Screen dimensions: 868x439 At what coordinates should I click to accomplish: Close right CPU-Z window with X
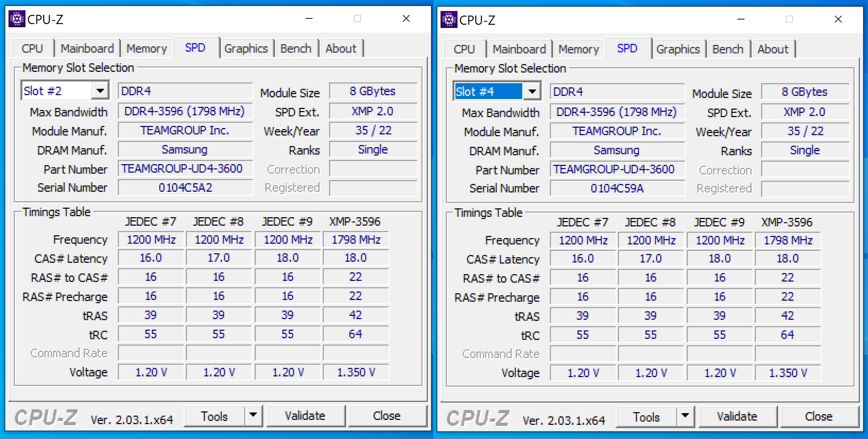[838, 19]
